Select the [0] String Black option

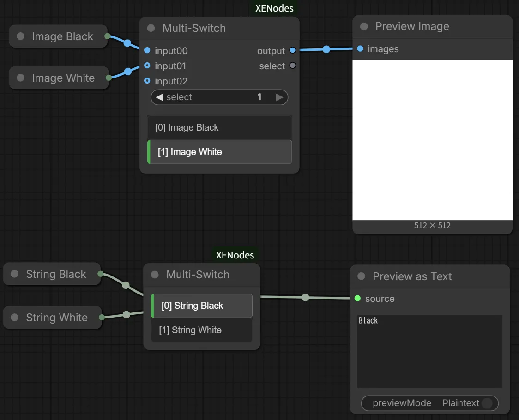pyautogui.click(x=202, y=306)
